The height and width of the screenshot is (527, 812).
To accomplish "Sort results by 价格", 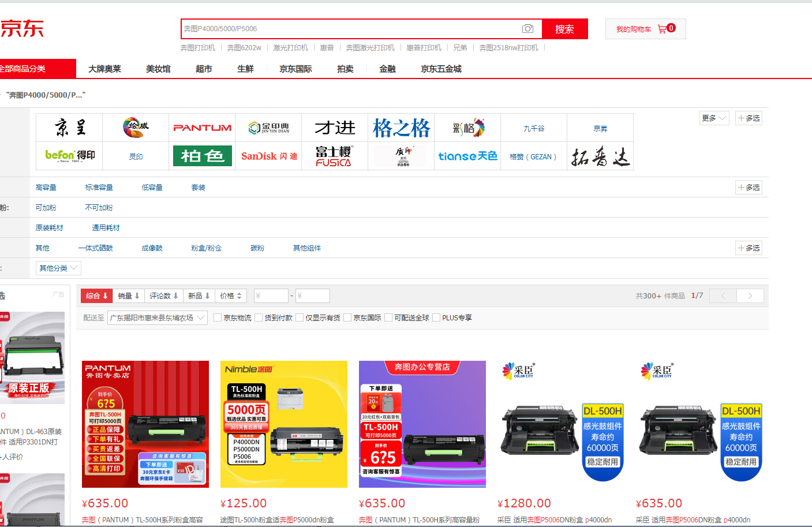I will tap(231, 296).
